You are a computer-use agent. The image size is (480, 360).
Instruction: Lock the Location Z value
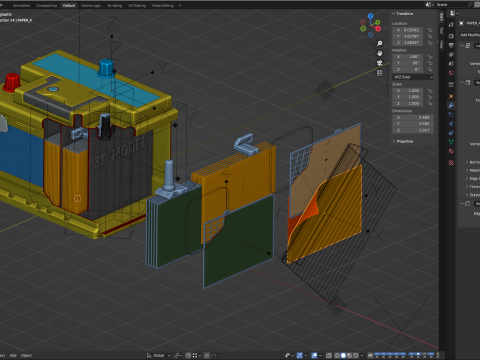click(430, 43)
